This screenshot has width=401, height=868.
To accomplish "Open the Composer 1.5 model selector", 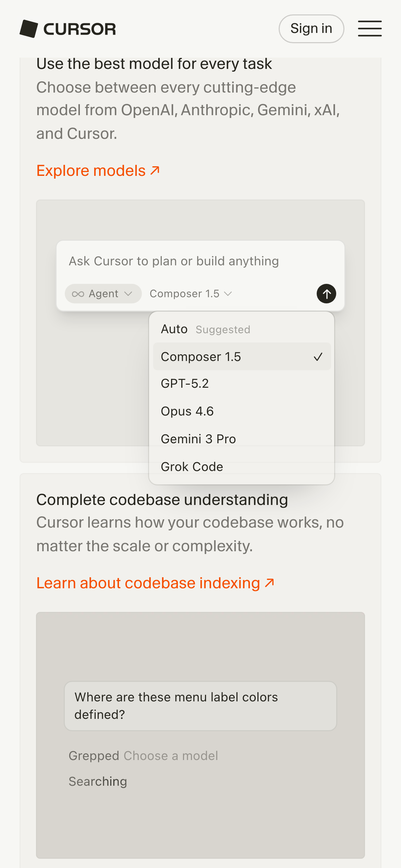I will pos(184,294).
